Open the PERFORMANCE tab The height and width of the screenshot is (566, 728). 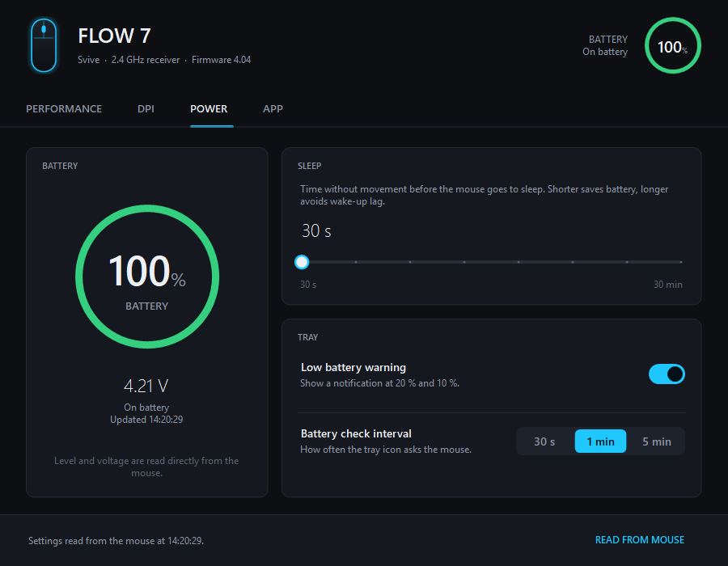click(x=64, y=108)
